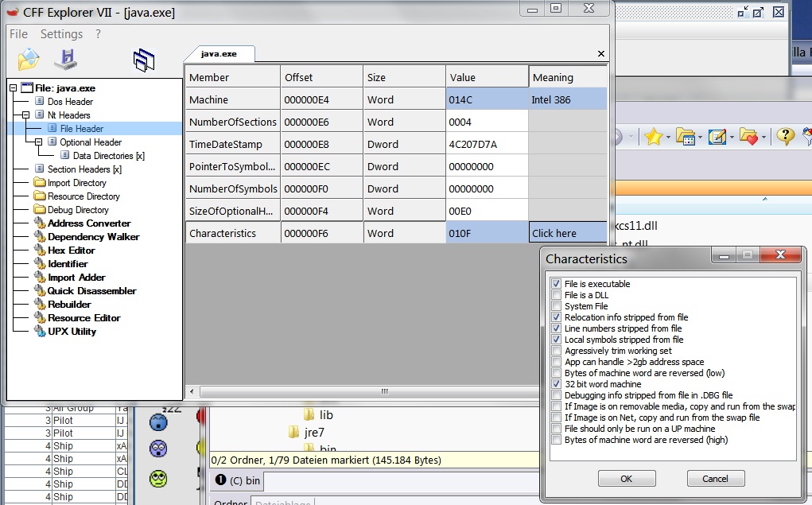
Task: Click the Import Directory folder icon
Action: click(x=39, y=182)
